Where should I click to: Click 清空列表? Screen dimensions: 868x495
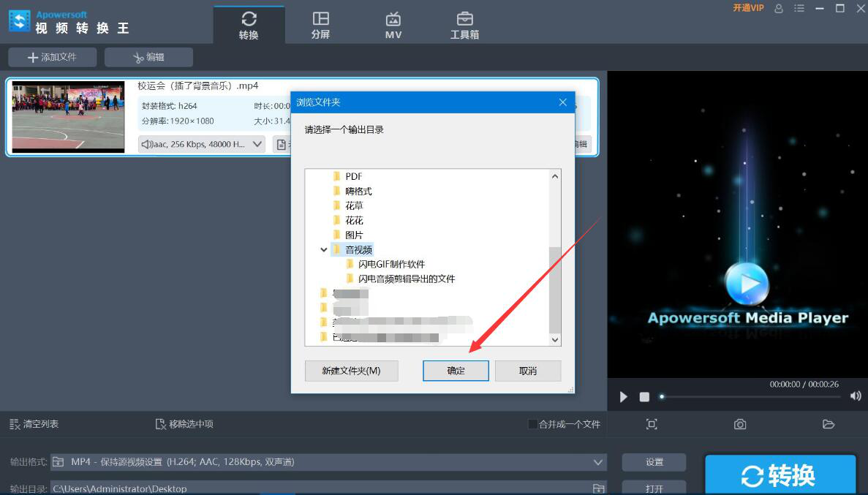coord(34,424)
